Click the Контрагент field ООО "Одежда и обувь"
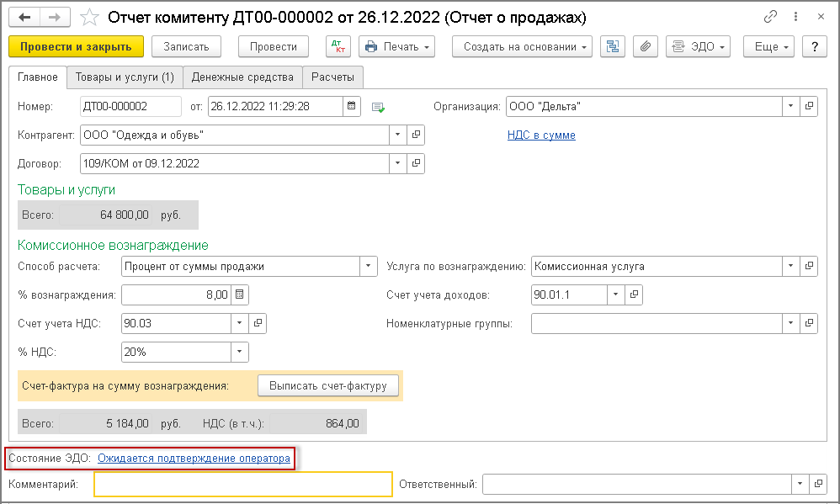This screenshot has height=504, width=840. [x=235, y=135]
